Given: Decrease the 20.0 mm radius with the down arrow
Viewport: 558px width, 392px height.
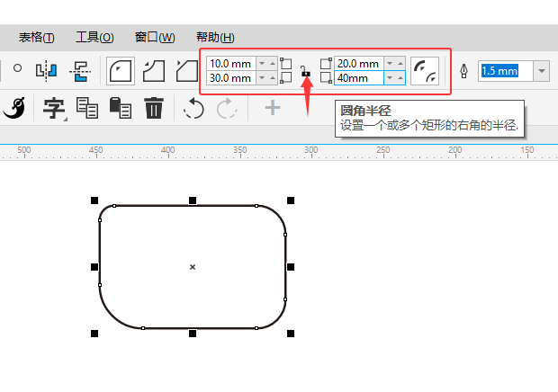Looking at the screenshot, I should [x=390, y=64].
